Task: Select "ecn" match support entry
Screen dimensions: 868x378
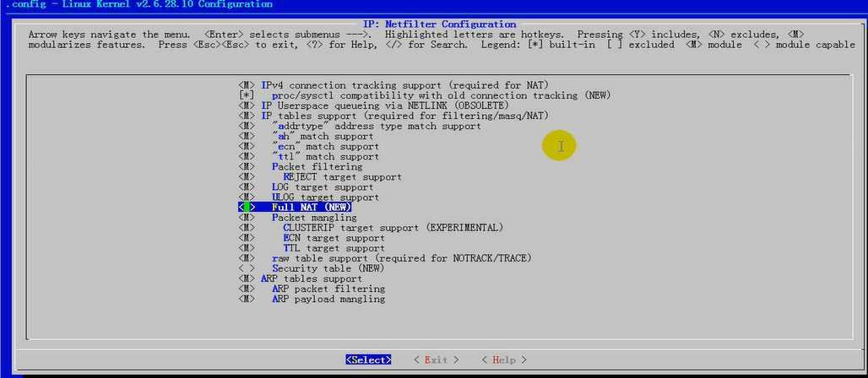Action: pos(326,147)
